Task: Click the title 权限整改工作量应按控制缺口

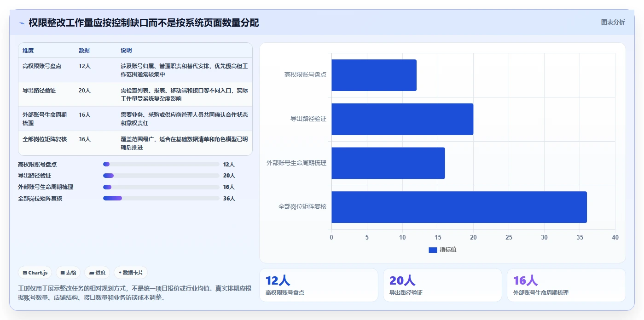Action: tap(144, 23)
